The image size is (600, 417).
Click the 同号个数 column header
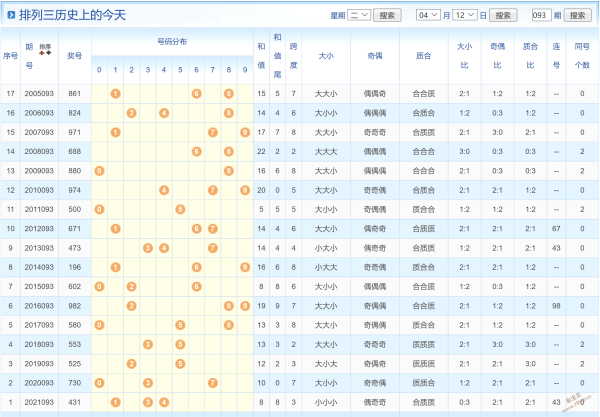[x=582, y=56]
